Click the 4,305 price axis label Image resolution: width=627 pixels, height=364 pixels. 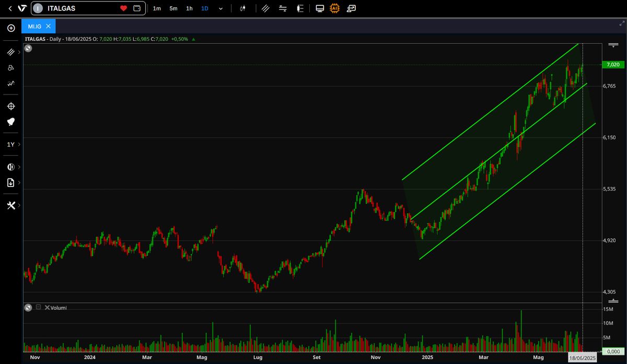(x=609, y=292)
